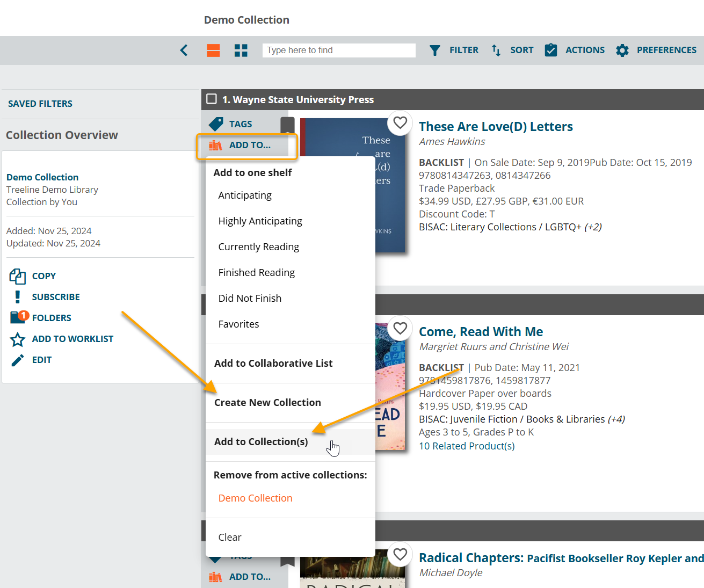Image resolution: width=704 pixels, height=588 pixels.
Task: Switch to the orange list view icon
Action: tap(213, 50)
